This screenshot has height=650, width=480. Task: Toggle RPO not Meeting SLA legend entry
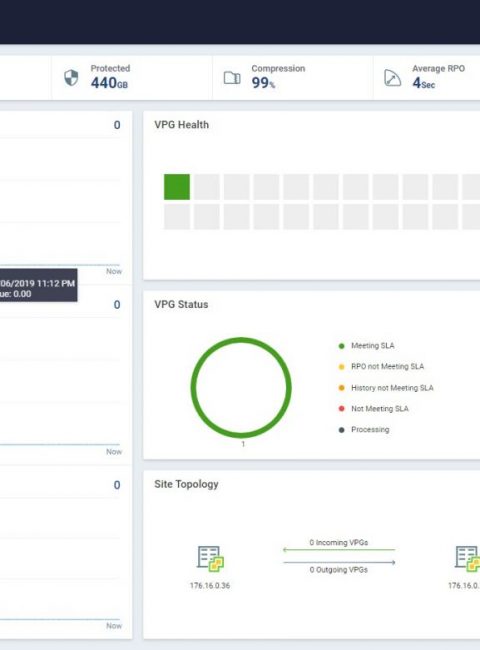pos(381,366)
